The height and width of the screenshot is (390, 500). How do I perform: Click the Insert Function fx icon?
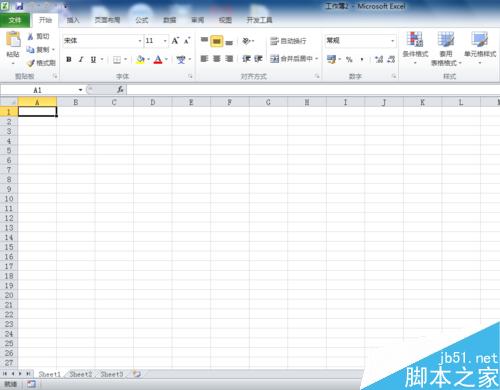coord(120,90)
